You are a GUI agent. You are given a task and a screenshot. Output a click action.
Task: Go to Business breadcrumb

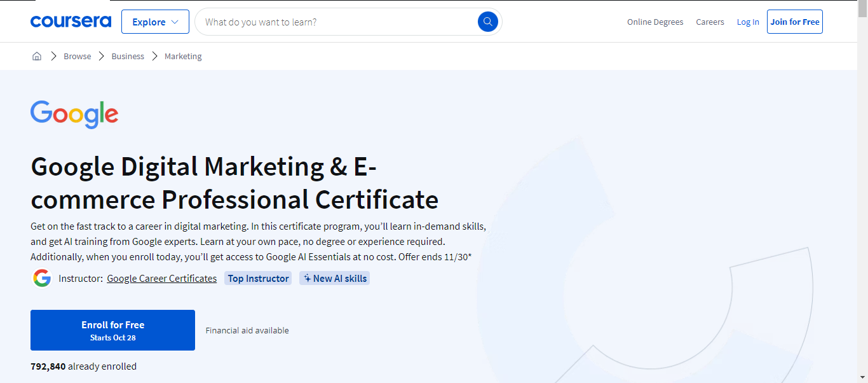click(x=128, y=56)
